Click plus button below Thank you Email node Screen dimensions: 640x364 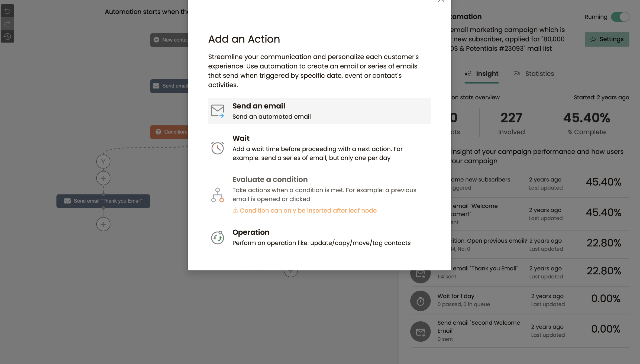point(103,224)
